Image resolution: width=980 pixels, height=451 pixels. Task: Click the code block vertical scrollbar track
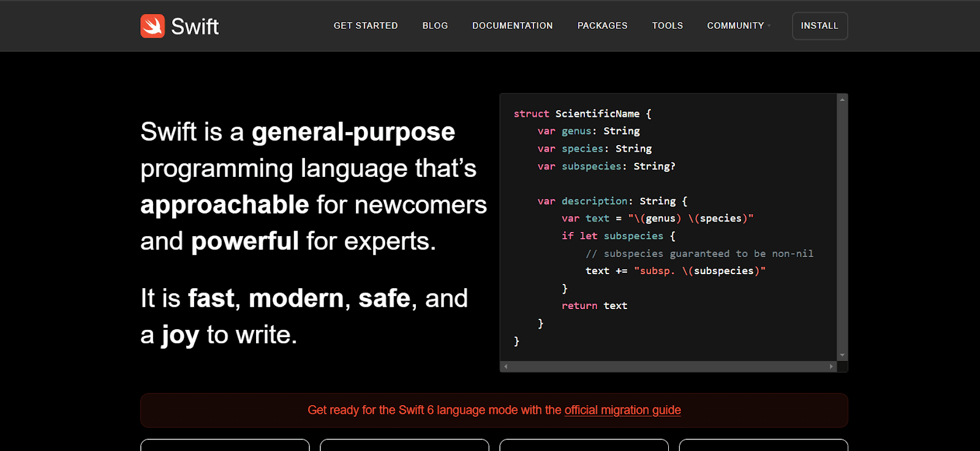coord(842,226)
